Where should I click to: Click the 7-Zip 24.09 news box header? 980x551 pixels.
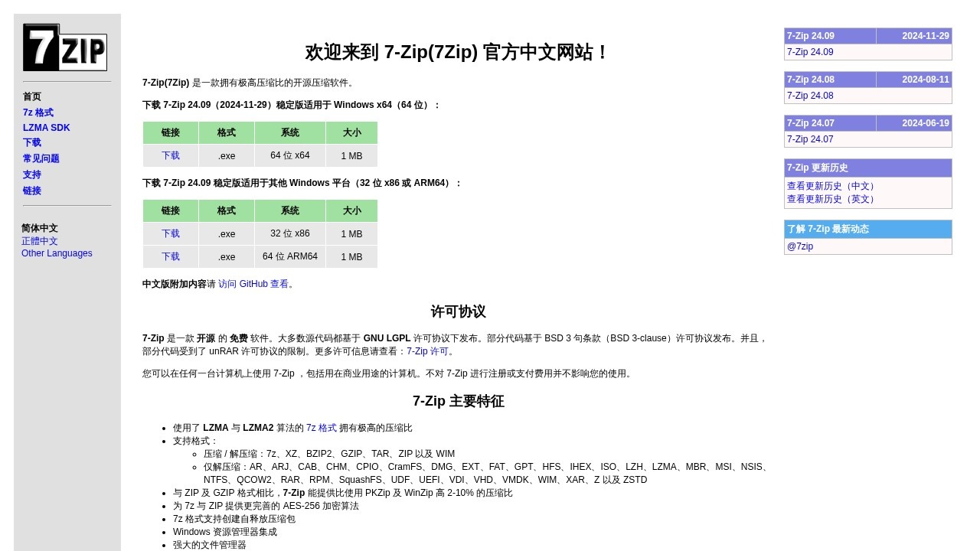(x=831, y=36)
